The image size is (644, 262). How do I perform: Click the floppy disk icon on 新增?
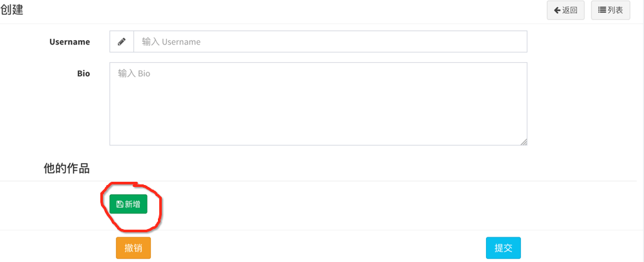(120, 204)
